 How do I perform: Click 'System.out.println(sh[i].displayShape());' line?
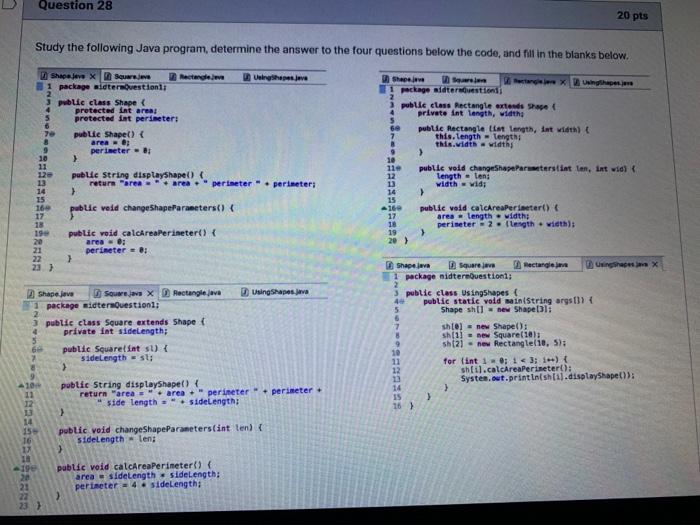548,377
